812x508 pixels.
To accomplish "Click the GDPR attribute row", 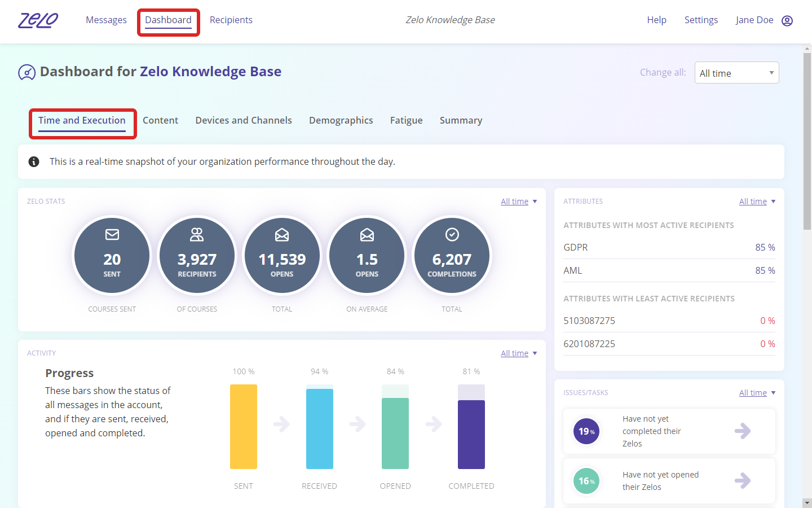I will [x=669, y=248].
